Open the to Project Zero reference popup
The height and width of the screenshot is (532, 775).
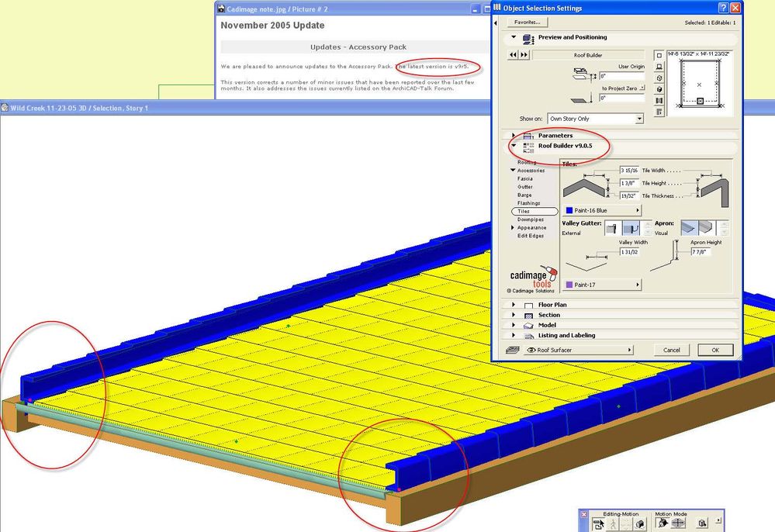click(x=642, y=88)
